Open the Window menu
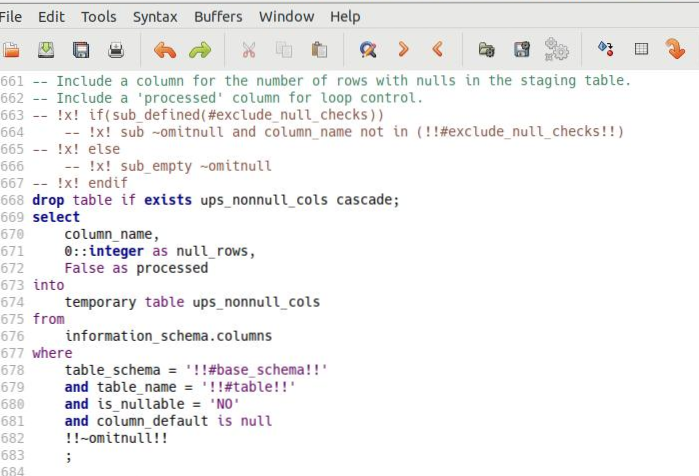Screen dimensions: 699x476 tap(286, 17)
